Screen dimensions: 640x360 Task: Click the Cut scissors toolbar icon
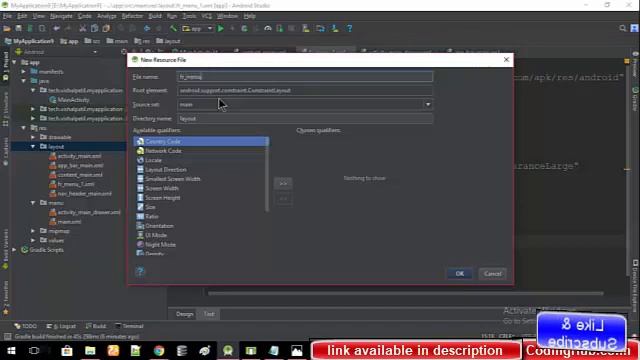click(82, 29)
